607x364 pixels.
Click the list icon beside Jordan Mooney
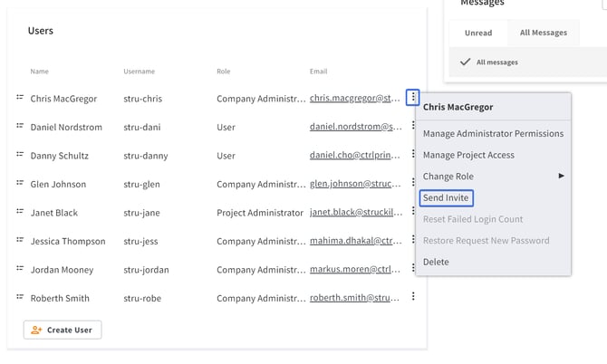19,269
